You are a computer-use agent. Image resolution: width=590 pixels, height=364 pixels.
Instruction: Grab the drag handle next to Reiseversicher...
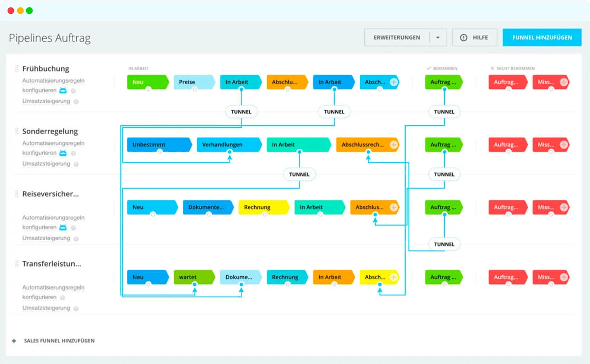[x=17, y=194]
